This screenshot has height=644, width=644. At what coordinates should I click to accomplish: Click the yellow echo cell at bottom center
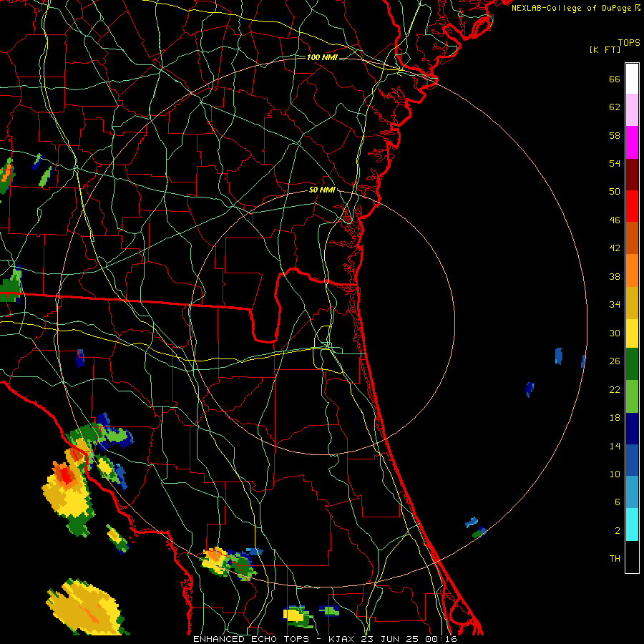(x=298, y=616)
